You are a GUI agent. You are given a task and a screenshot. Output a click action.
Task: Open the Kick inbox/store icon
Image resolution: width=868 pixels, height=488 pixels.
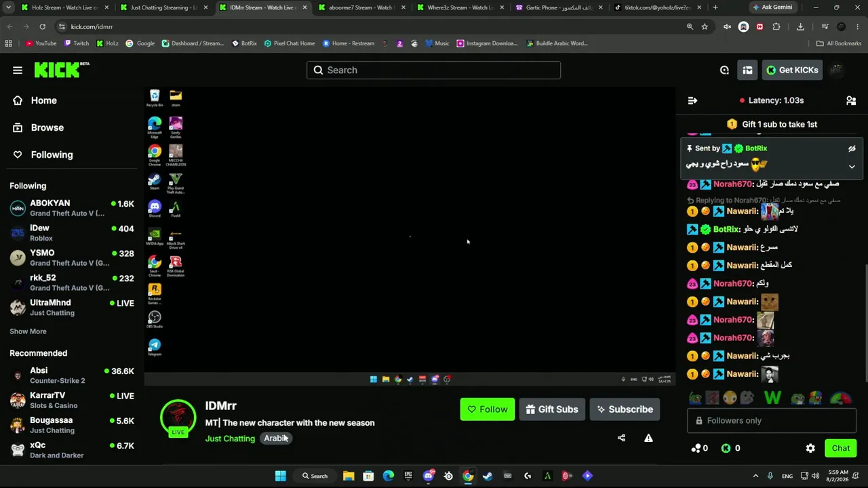tap(747, 70)
